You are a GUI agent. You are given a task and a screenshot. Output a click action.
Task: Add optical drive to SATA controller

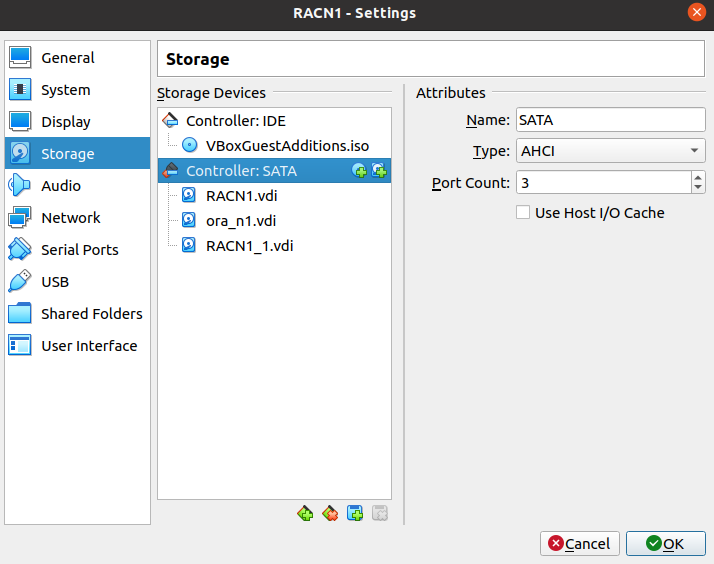(x=359, y=171)
